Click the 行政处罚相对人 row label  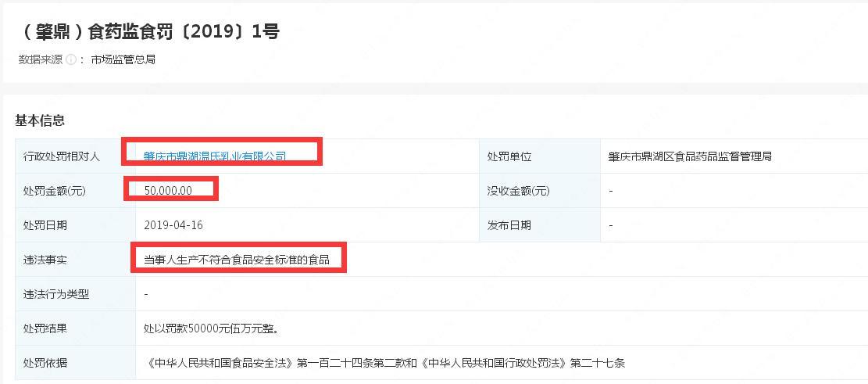(63, 156)
